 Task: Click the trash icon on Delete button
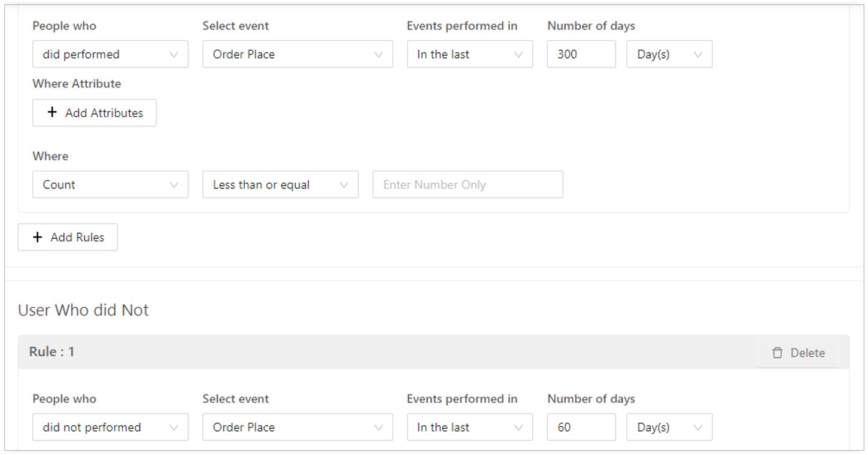pos(778,353)
